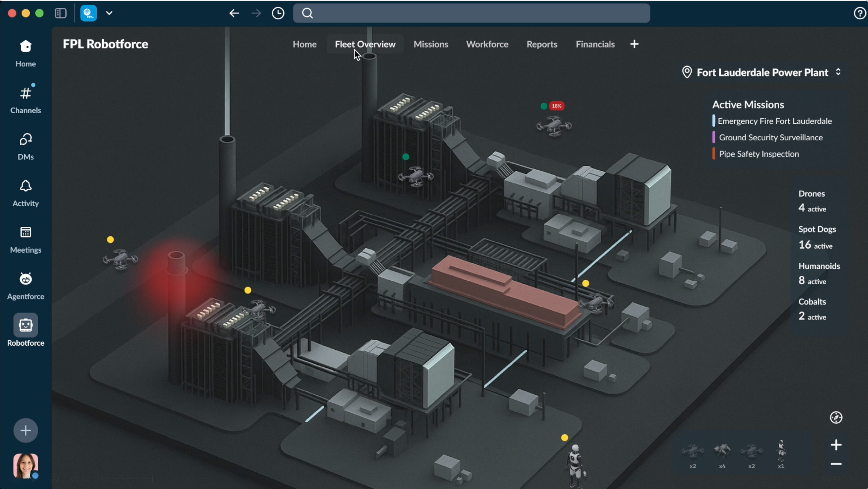Reset map orientation with compass icon

836,417
